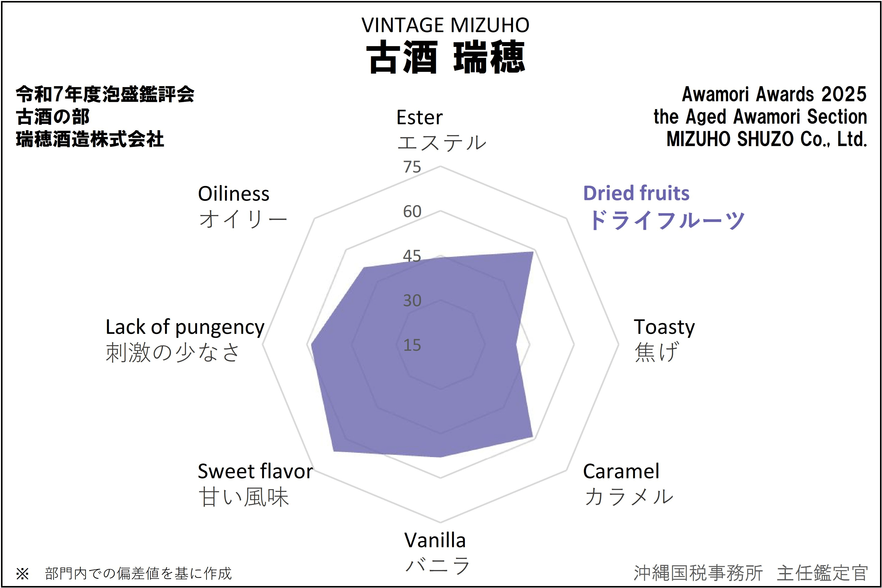The height and width of the screenshot is (588, 882).
Task: Click the 部門内での偏差値を基に作成 footnote
Action: 138,573
